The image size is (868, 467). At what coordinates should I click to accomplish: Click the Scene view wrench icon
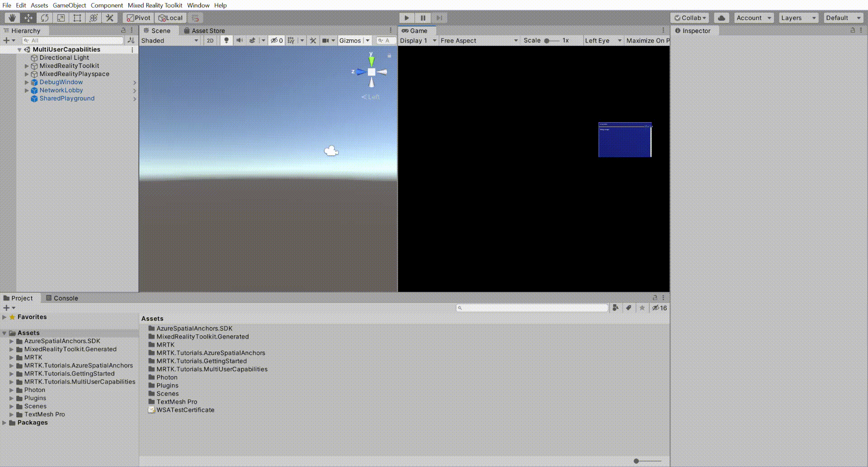tap(313, 40)
